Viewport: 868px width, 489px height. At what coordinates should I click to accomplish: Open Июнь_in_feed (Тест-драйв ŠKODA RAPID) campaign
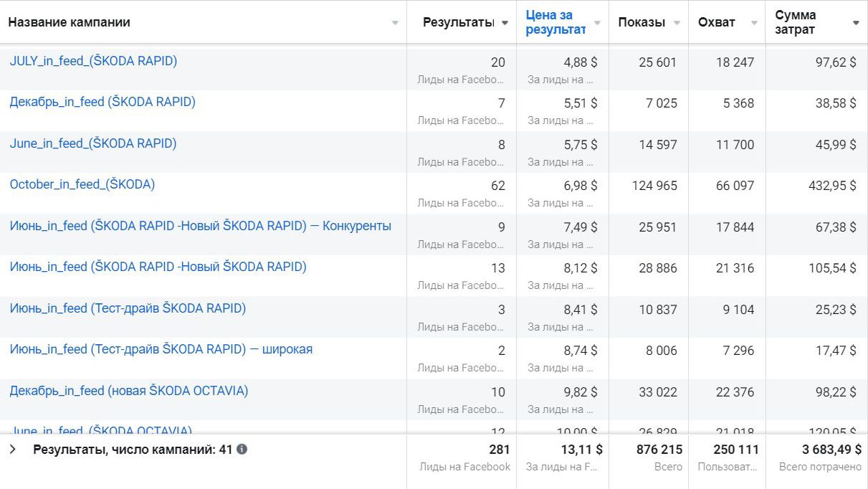coord(128,308)
